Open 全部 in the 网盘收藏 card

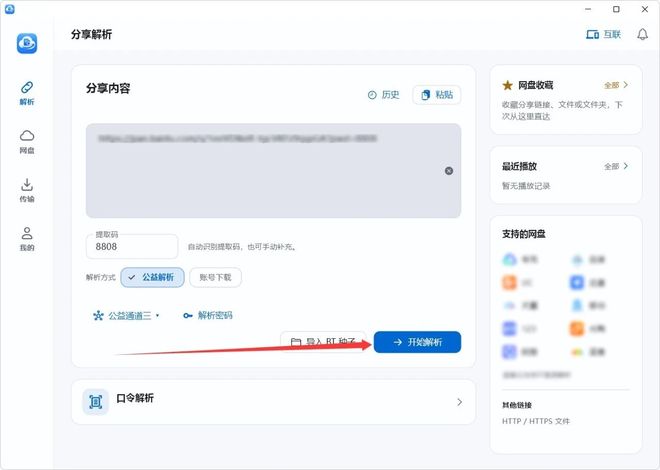point(616,85)
